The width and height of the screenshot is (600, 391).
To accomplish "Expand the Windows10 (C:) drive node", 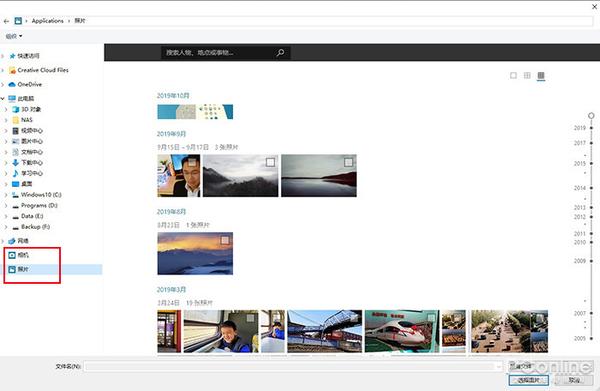I will 6,195.
